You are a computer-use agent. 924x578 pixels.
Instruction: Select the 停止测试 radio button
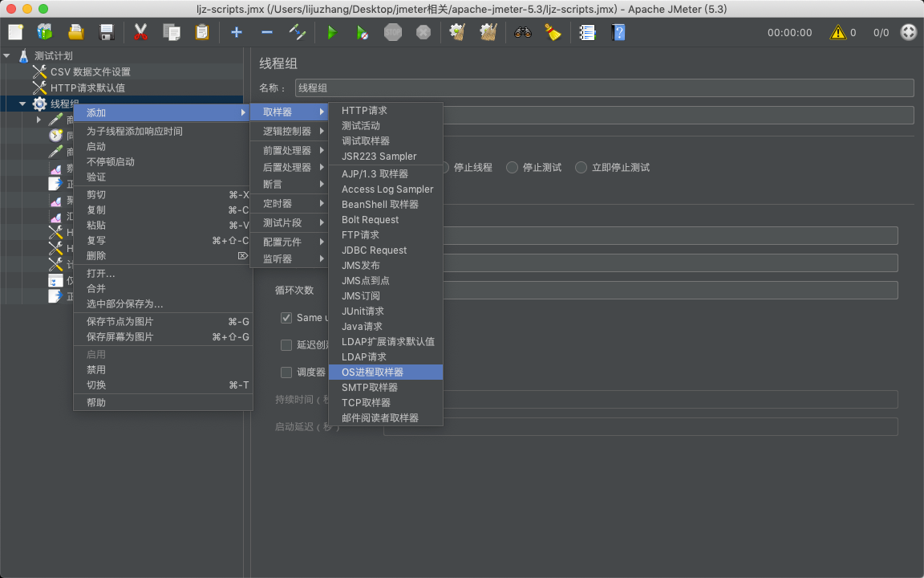click(512, 168)
